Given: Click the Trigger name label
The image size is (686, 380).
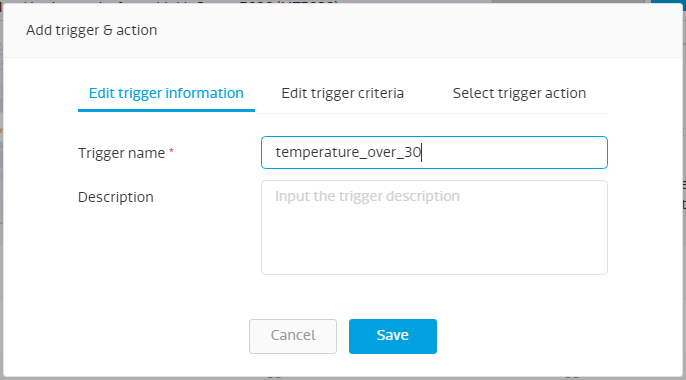Looking at the screenshot, I should point(122,153).
